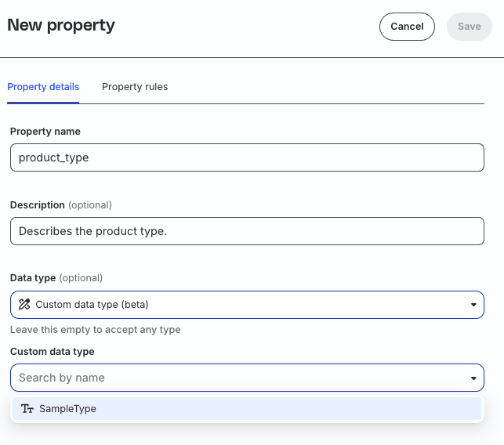Click the Description optional label
The height and width of the screenshot is (445, 504).
pyautogui.click(x=61, y=205)
